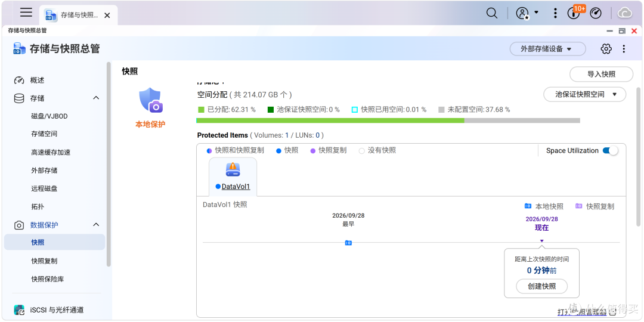644x322 pixels.
Task: Open 存储空间 page
Action: pos(44,134)
